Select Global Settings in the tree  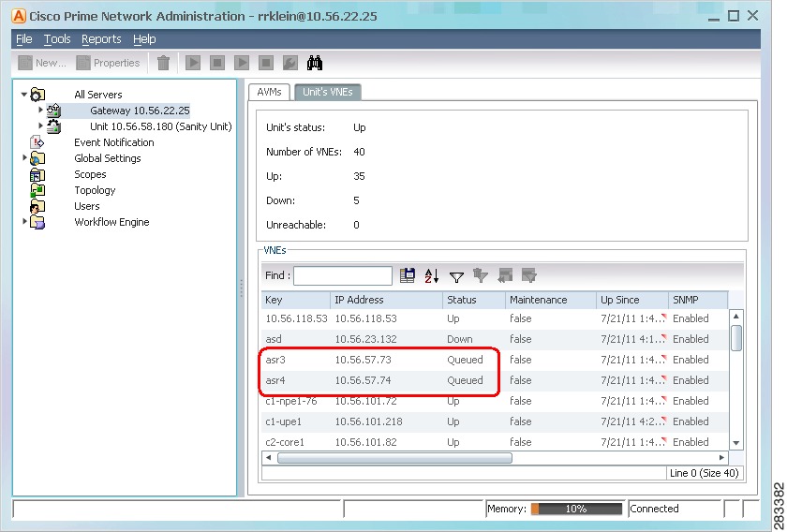pos(108,158)
